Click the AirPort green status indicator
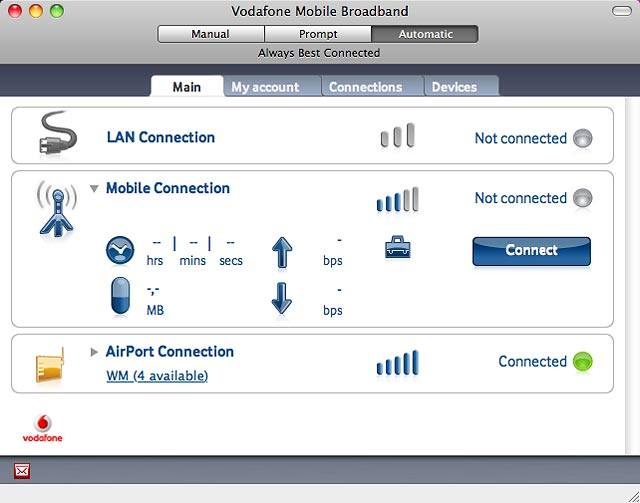 [582, 361]
